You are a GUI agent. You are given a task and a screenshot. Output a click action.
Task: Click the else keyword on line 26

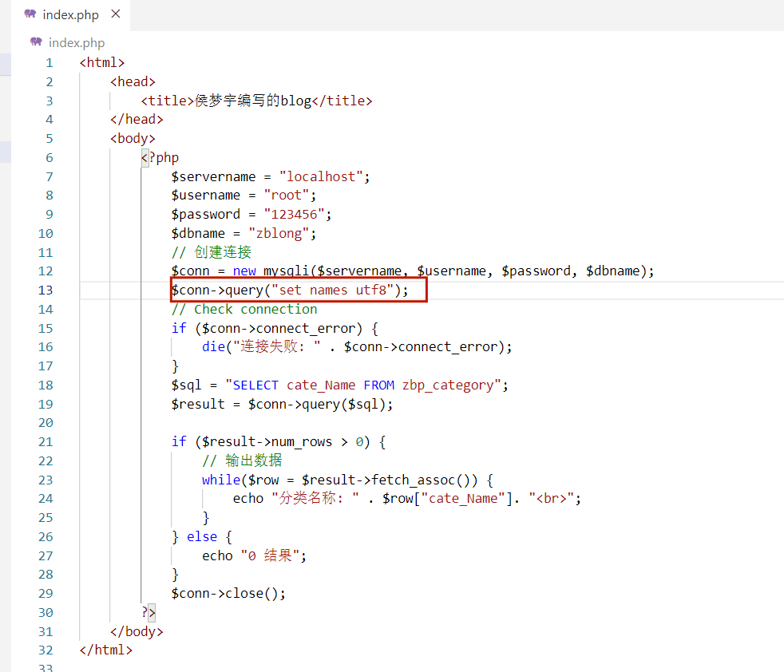pos(201,537)
